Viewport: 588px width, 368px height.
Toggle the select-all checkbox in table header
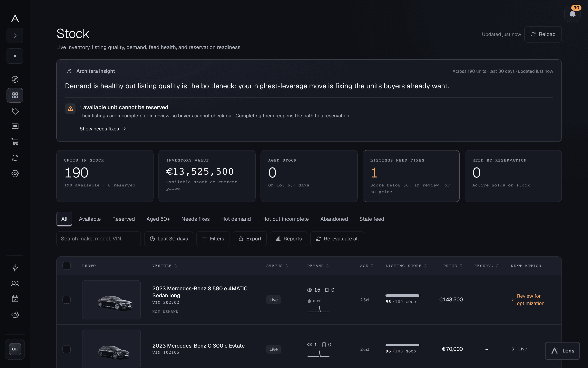(x=67, y=266)
